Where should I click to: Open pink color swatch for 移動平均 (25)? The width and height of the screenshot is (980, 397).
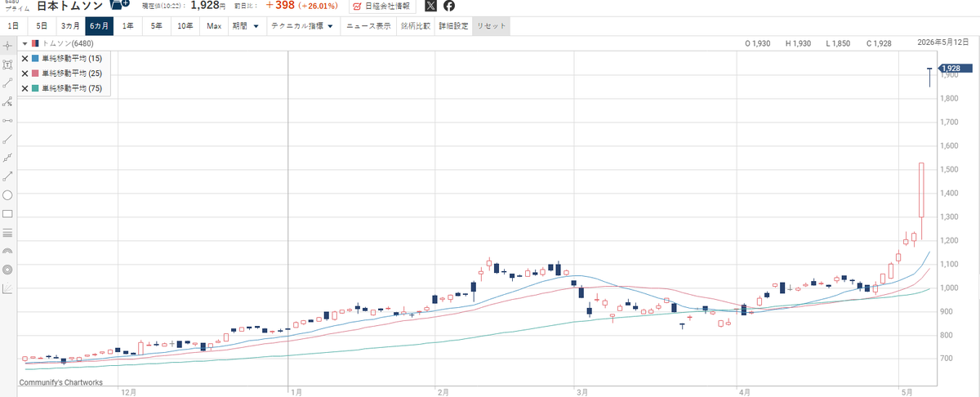36,74
